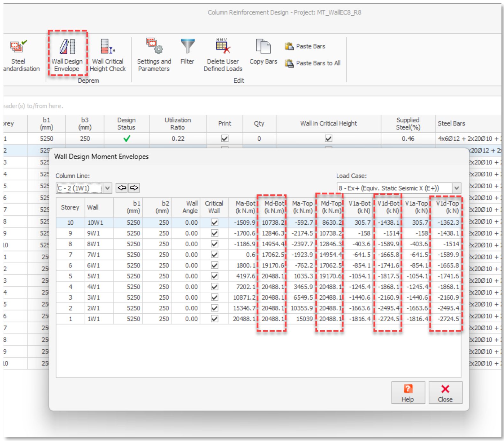
Task: Click the Ma-Bot column header
Action: click(243, 207)
